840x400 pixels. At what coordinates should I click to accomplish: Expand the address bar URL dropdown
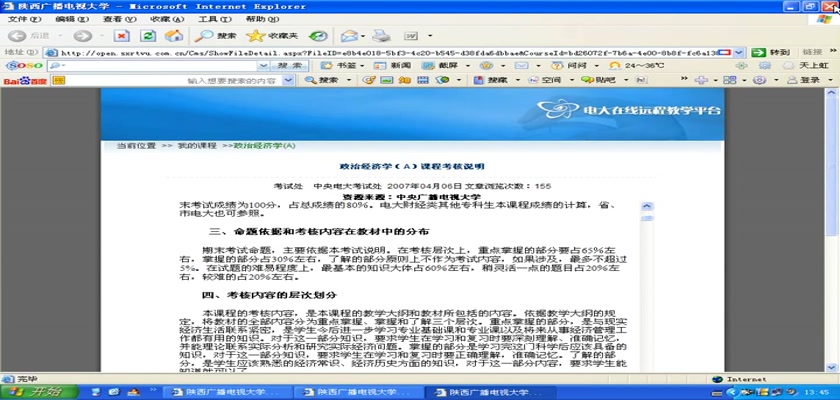(x=739, y=52)
